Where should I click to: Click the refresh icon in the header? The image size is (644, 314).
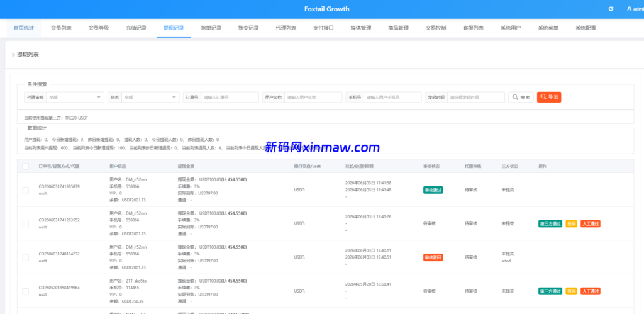click(x=611, y=9)
